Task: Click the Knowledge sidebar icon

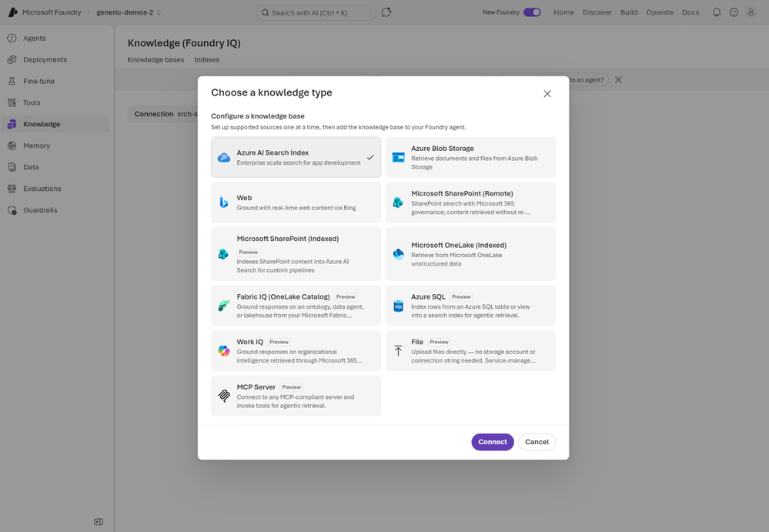Action: tap(12, 125)
